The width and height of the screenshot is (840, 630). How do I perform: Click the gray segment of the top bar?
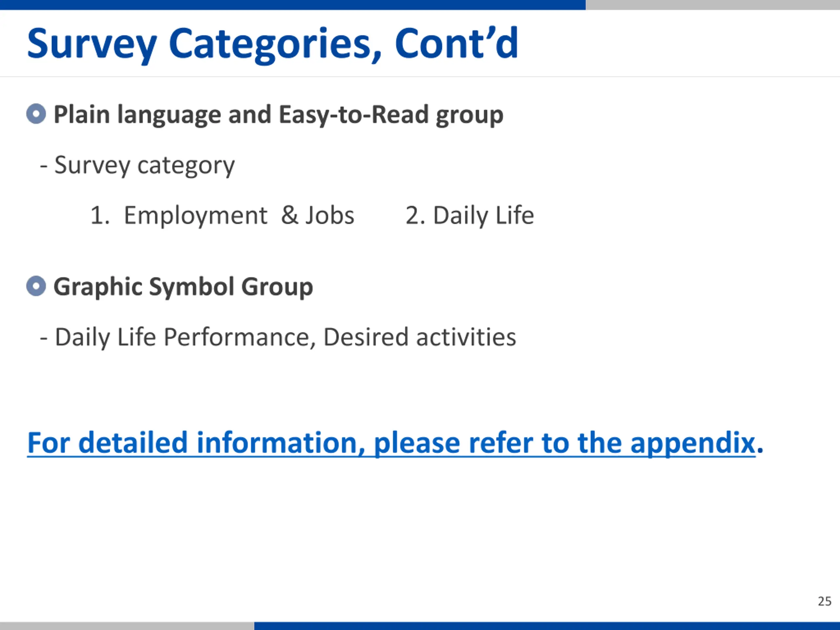click(712, 5)
